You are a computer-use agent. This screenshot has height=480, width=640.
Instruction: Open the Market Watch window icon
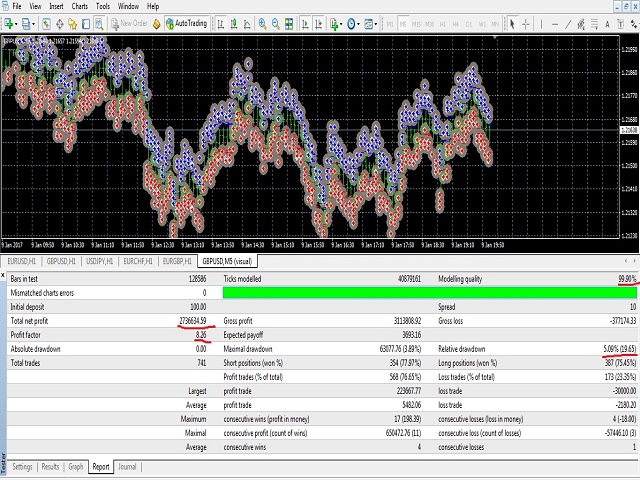click(x=47, y=24)
